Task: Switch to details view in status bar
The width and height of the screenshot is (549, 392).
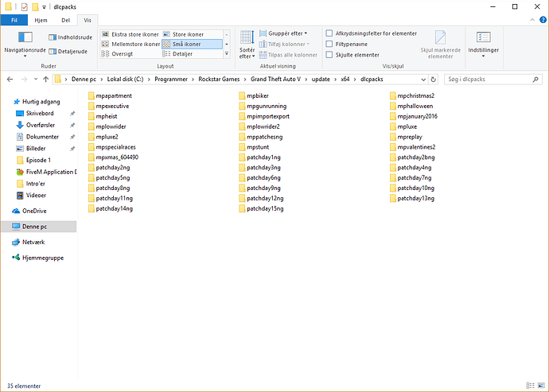Action: point(531,386)
